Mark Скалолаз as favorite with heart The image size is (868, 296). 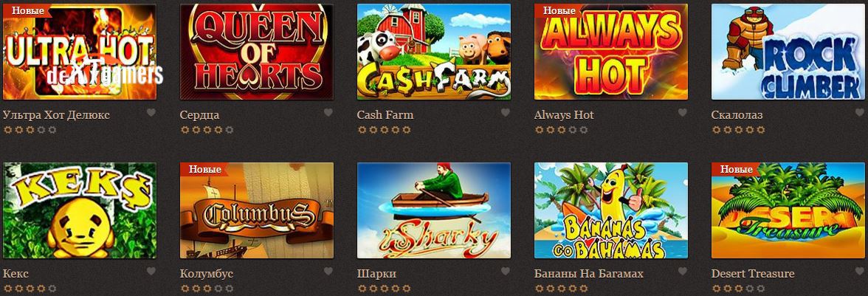860,112
